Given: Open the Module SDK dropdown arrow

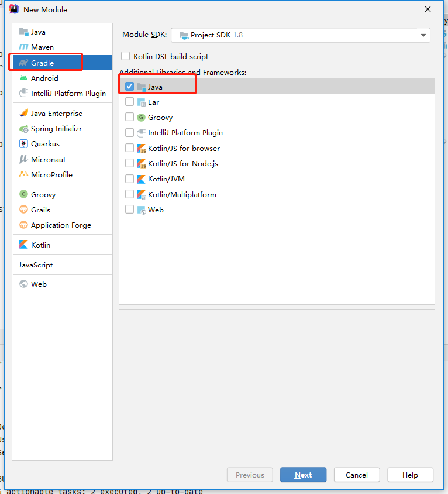Looking at the screenshot, I should (423, 35).
